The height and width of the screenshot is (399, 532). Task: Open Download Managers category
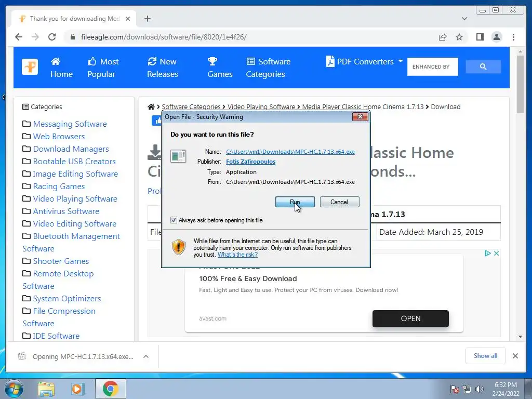click(x=71, y=149)
